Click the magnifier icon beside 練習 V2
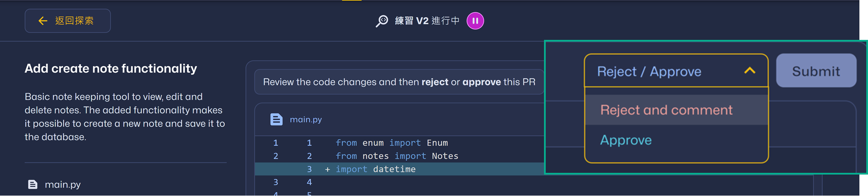This screenshot has height=196, width=868. click(x=382, y=21)
